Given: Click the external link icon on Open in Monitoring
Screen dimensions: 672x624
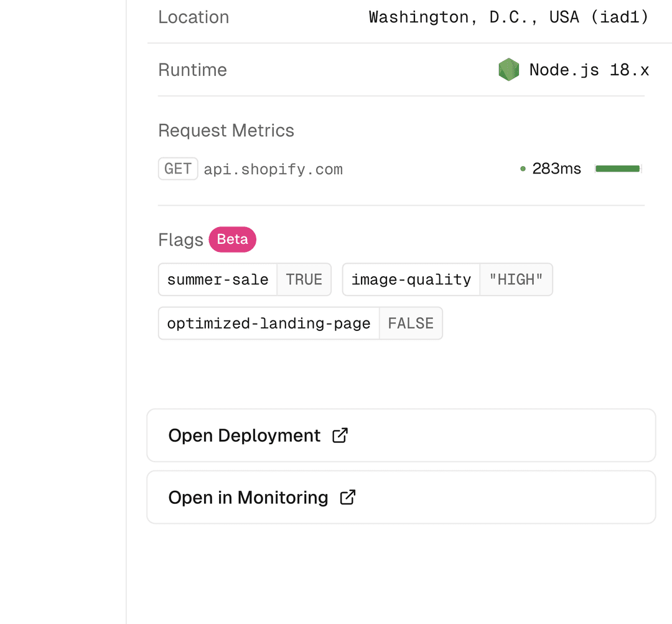Looking at the screenshot, I should [x=348, y=497].
